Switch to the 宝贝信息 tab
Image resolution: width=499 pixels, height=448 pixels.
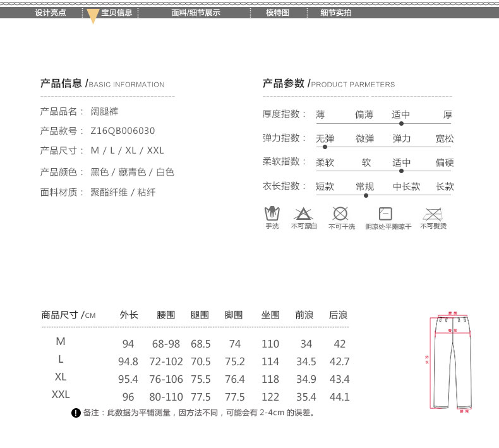[117, 13]
